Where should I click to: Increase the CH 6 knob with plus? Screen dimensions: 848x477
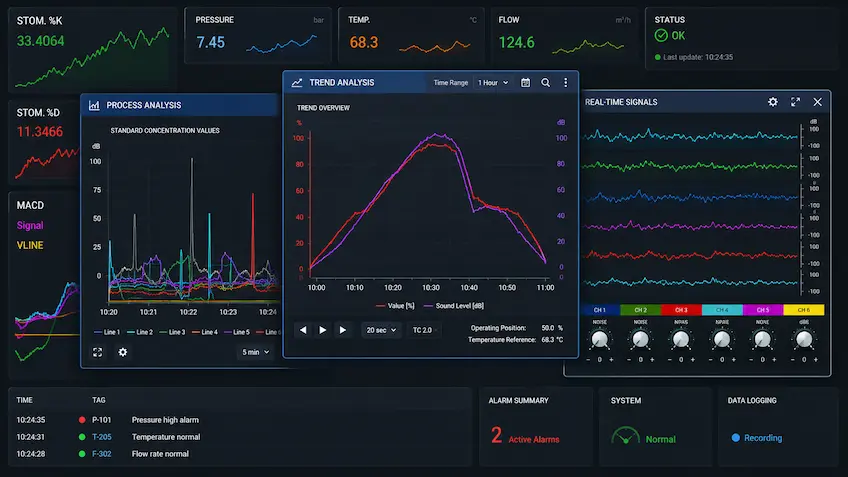click(816, 360)
